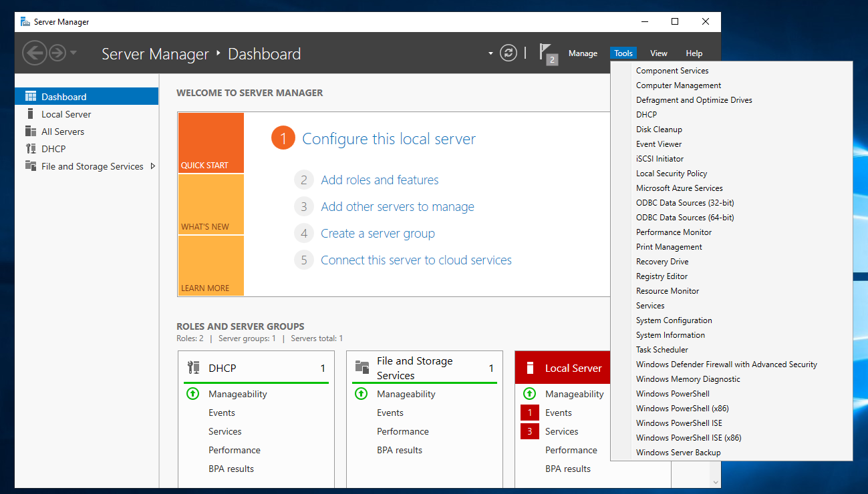Viewport: 868px width, 494px height.
Task: Open the notifications flag icon
Action: coord(547,53)
